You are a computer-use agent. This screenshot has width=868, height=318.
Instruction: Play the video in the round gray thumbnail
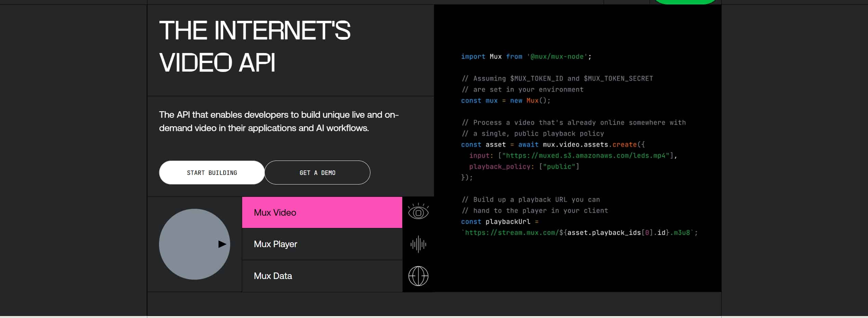(195, 244)
